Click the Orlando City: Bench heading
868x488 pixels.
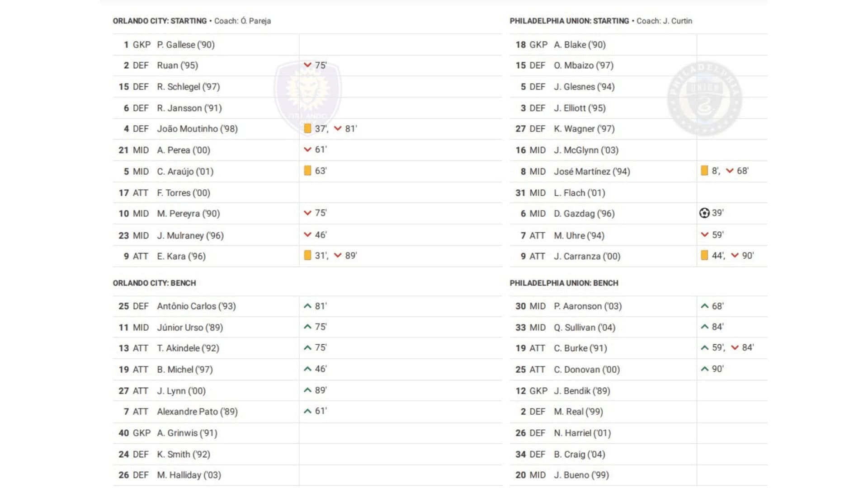coord(155,283)
